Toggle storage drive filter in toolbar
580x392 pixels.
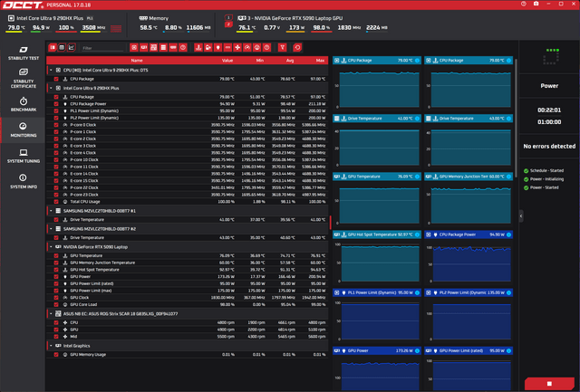coord(163,48)
